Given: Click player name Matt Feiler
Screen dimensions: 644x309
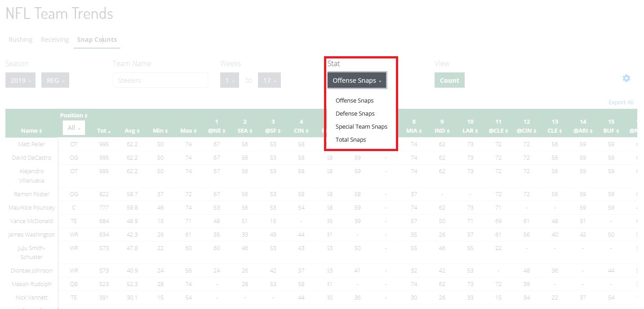Looking at the screenshot, I should [31, 144].
